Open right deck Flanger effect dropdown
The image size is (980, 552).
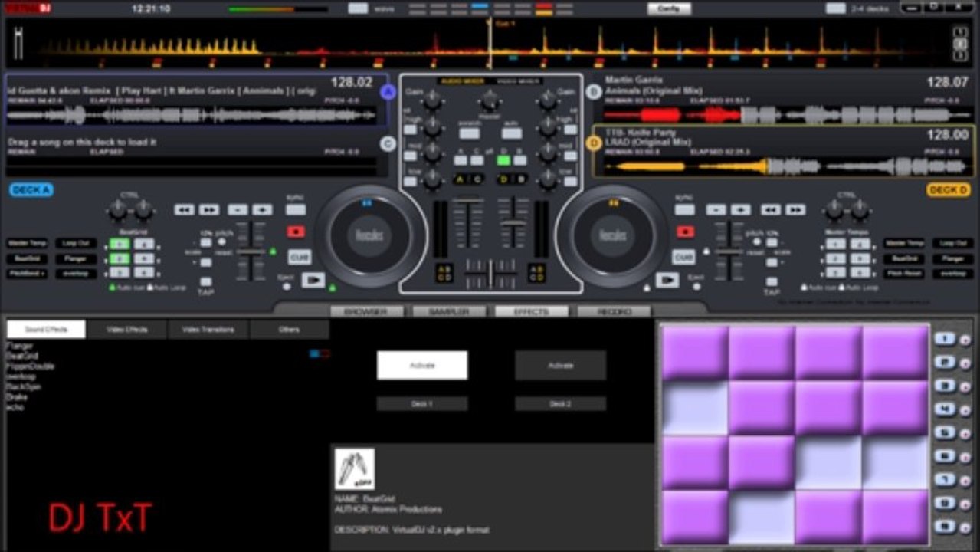pyautogui.click(x=953, y=258)
